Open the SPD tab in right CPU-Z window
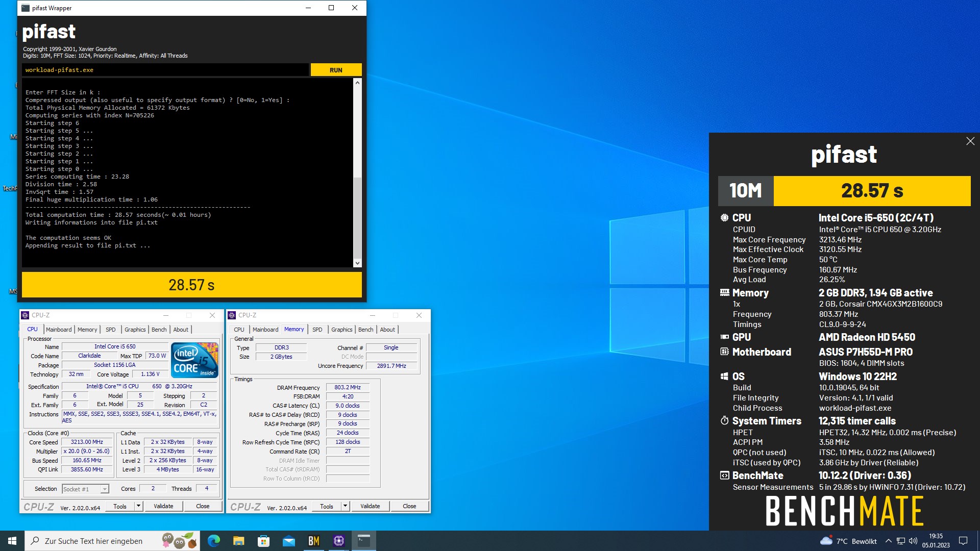This screenshot has width=980, height=551. tap(317, 330)
